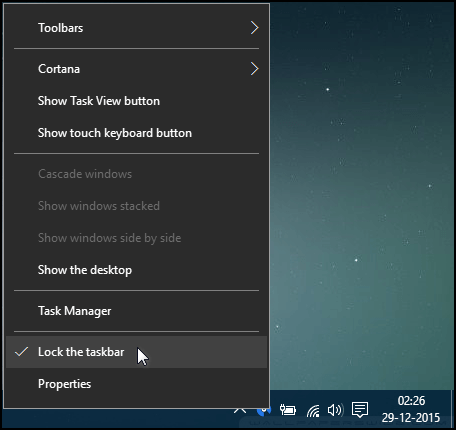
Task: Show hidden tray icons with up chevron
Action: coord(240,410)
